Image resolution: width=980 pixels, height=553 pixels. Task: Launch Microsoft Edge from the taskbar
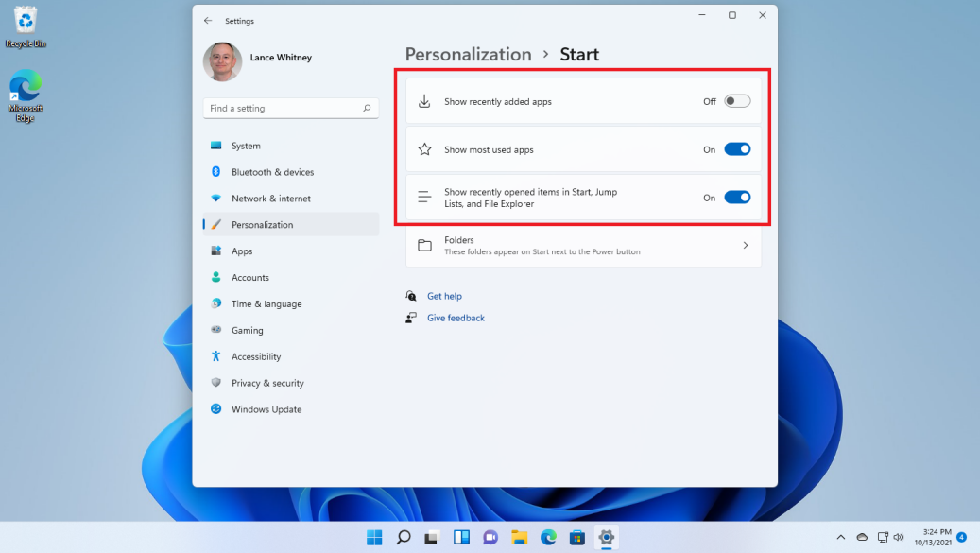548,537
